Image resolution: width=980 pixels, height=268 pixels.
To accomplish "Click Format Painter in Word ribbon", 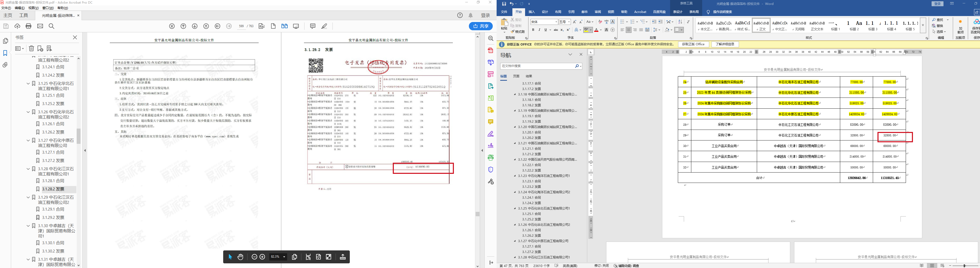I will 517,32.
